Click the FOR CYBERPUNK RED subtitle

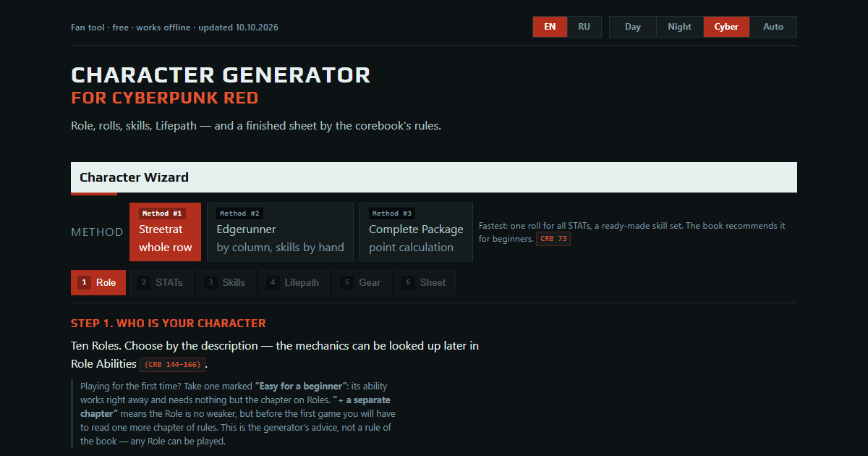tap(165, 98)
